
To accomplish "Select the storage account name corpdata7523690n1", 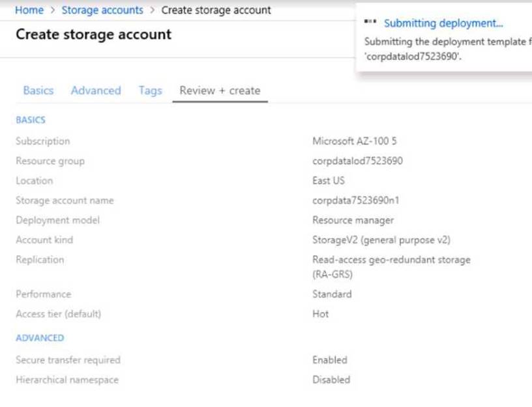I will 355,201.
